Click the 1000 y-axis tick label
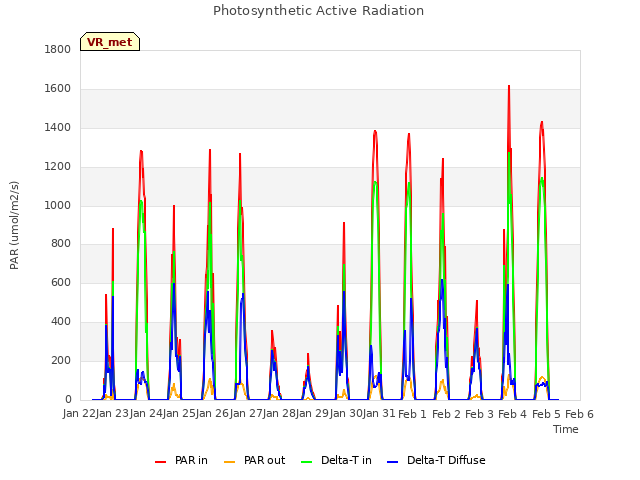 pyautogui.click(x=58, y=205)
